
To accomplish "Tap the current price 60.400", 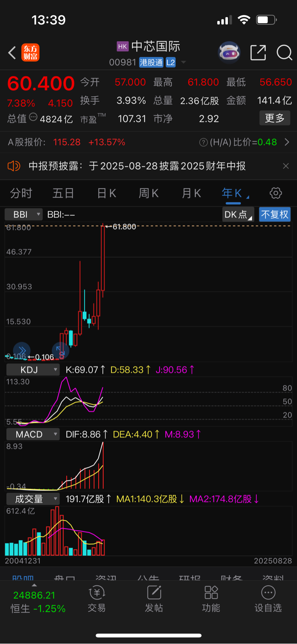I will point(41,83).
